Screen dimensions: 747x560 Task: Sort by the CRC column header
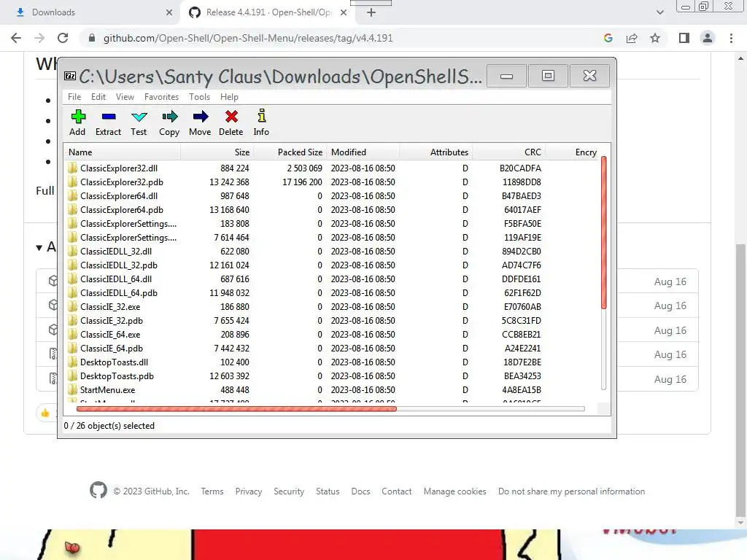508,152
